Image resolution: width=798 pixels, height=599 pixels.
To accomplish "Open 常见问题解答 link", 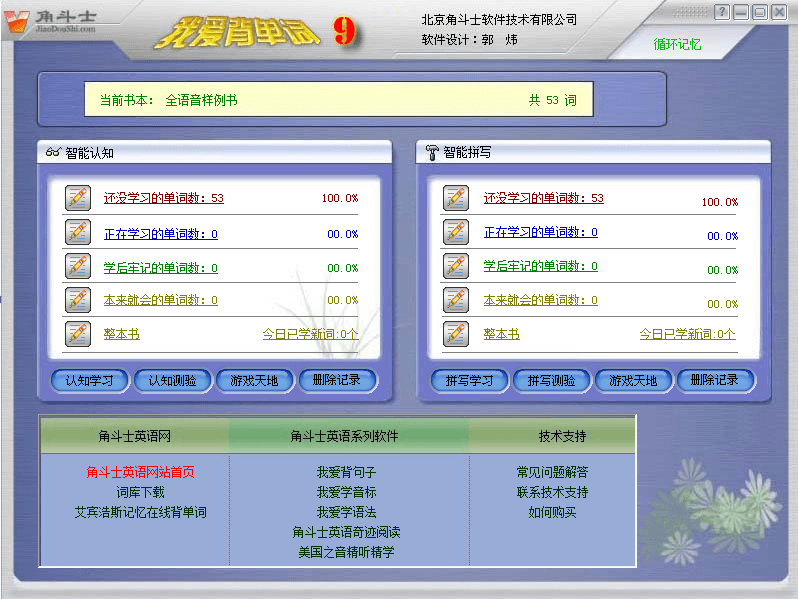I will coord(552,472).
